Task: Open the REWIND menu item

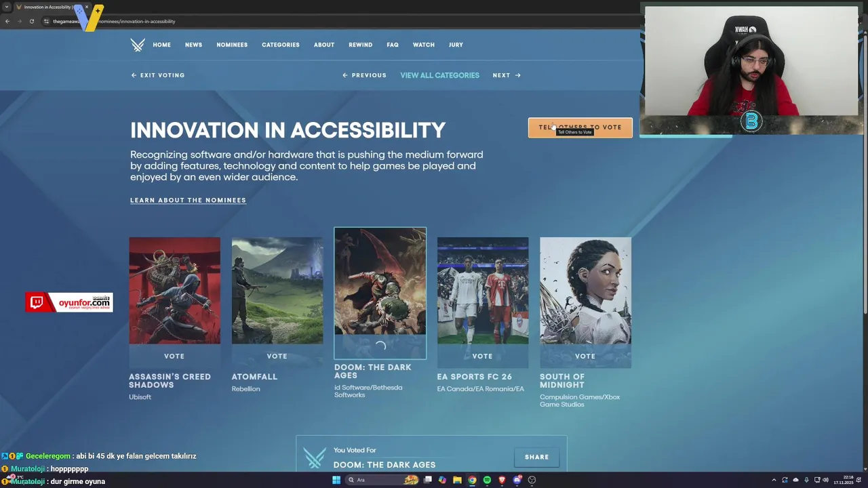Action: click(360, 45)
